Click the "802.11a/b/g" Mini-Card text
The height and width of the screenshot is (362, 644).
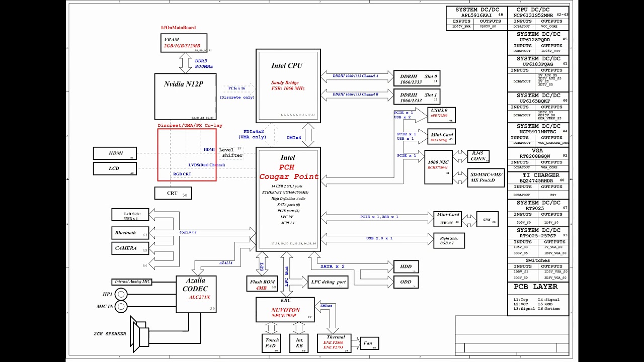[x=440, y=140]
